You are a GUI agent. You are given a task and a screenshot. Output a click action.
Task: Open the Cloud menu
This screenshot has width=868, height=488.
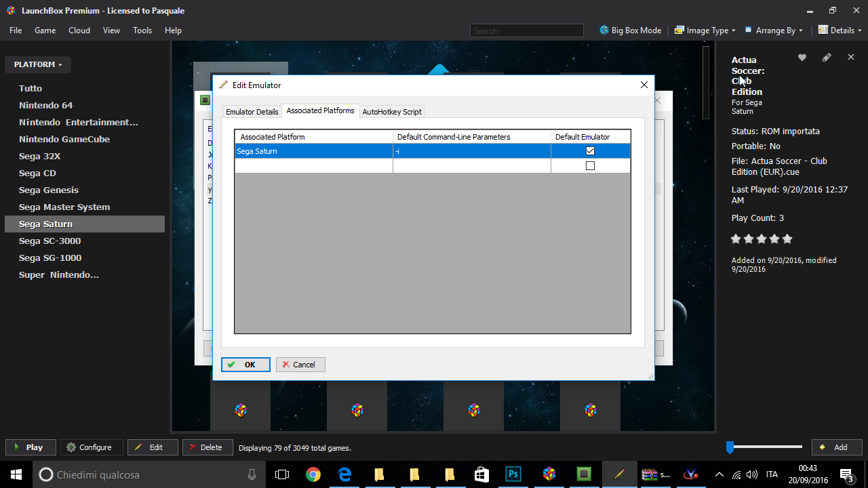click(79, 30)
